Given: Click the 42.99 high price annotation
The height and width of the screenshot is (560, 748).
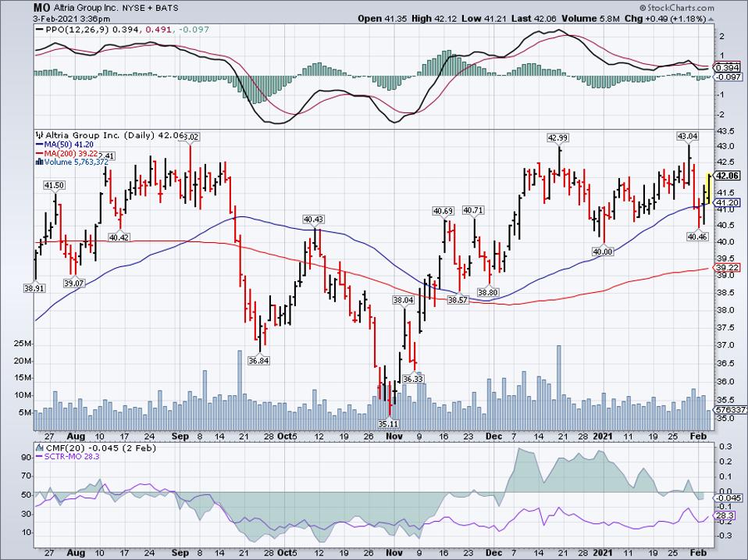Looking at the screenshot, I should [558, 138].
